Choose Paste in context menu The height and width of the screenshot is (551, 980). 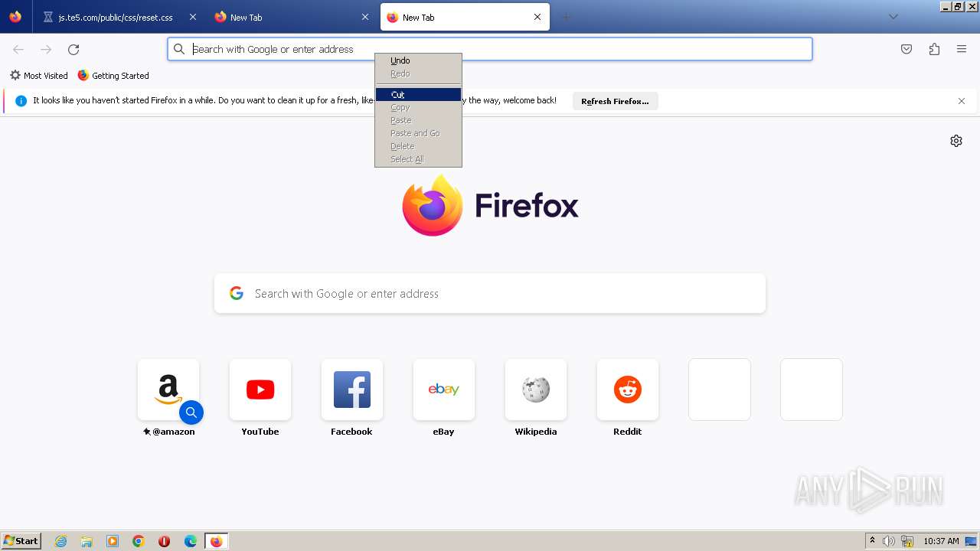click(x=418, y=120)
